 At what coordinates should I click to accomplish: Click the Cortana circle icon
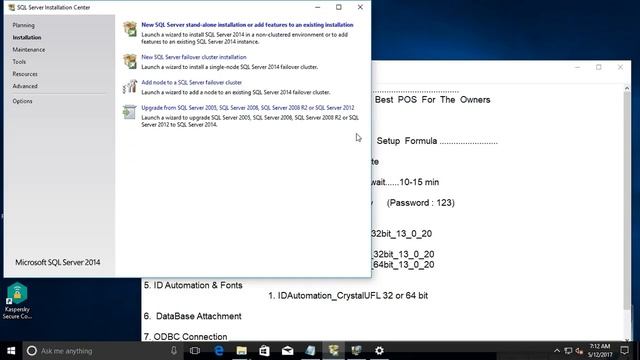click(x=31, y=351)
